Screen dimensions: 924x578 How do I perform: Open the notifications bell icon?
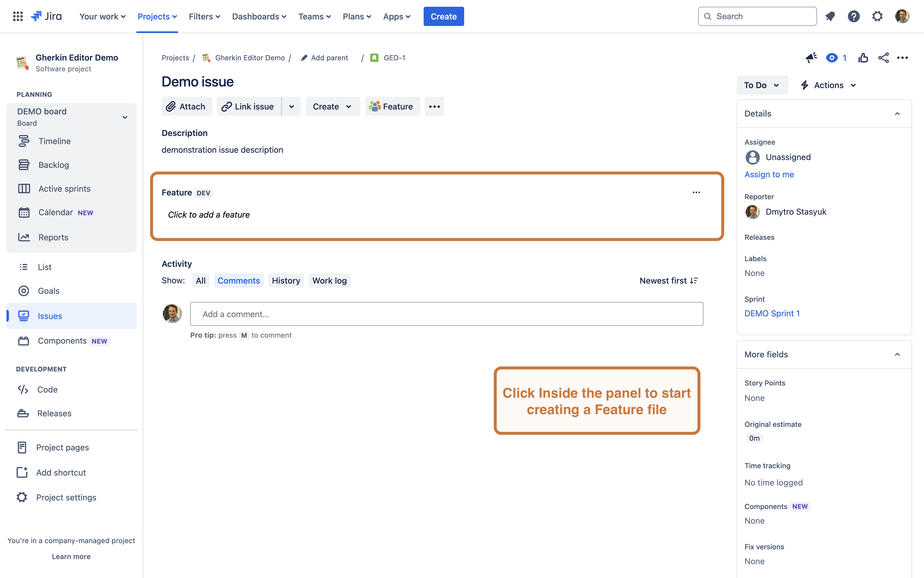click(x=830, y=16)
